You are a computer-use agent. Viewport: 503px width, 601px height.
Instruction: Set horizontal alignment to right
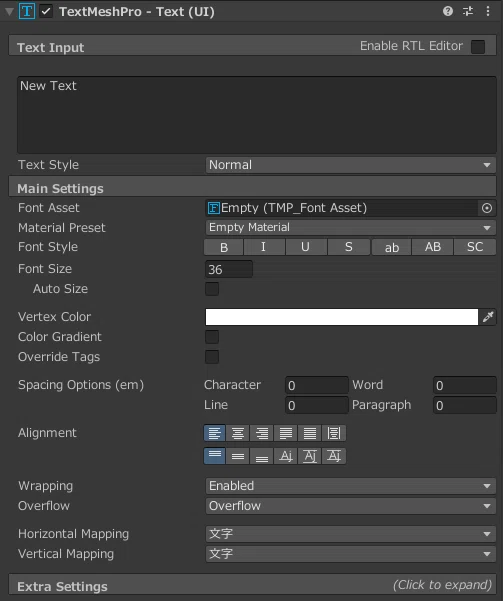[262, 433]
